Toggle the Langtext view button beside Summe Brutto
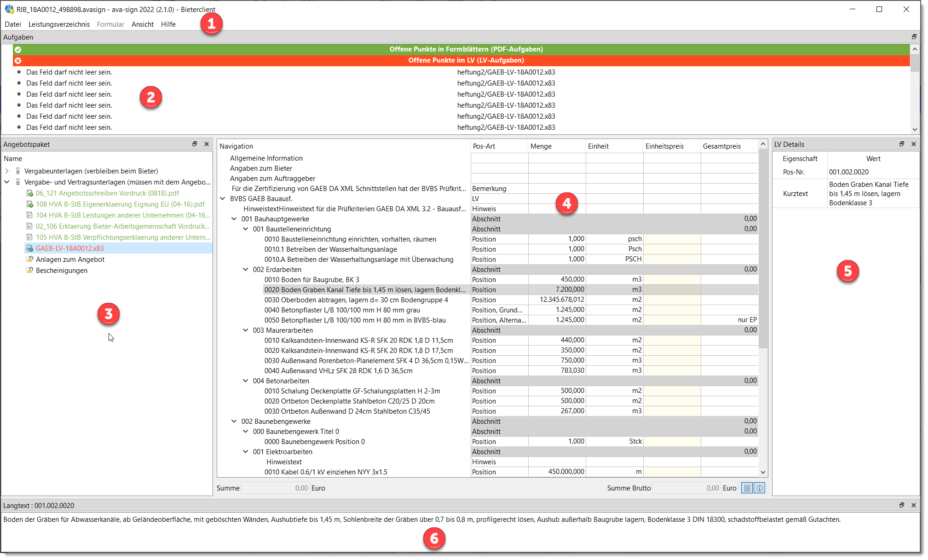The width and height of the screenshot is (928, 560). (x=747, y=488)
